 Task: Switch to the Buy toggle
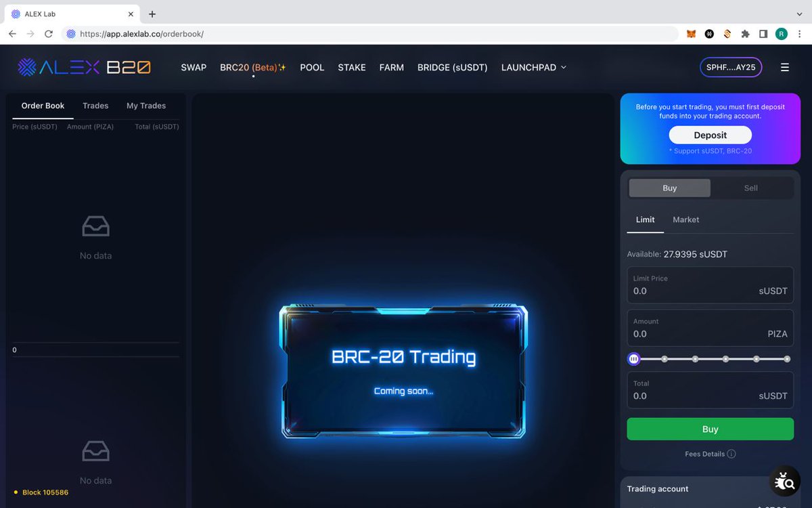pyautogui.click(x=670, y=188)
